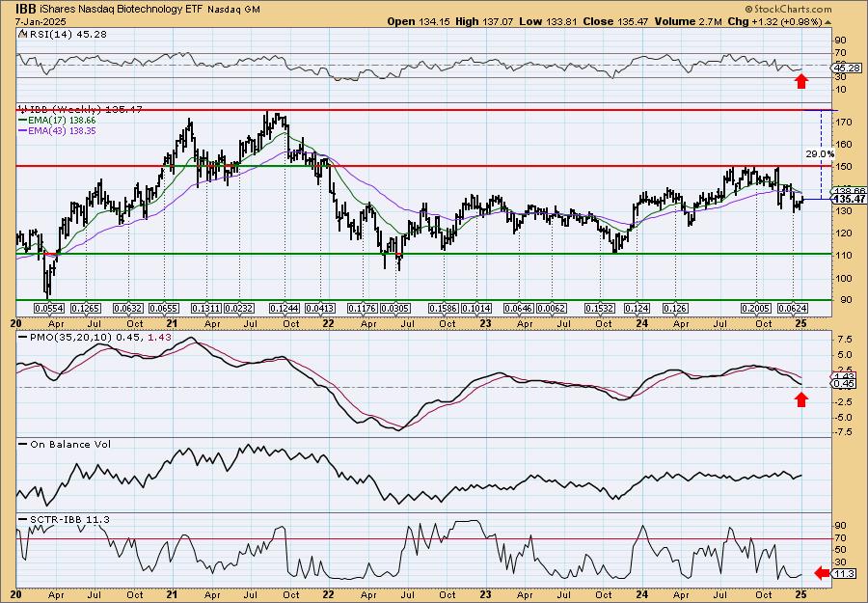Click the 0.1244 cycle value box
This screenshot has height=603, width=868.
[285, 308]
